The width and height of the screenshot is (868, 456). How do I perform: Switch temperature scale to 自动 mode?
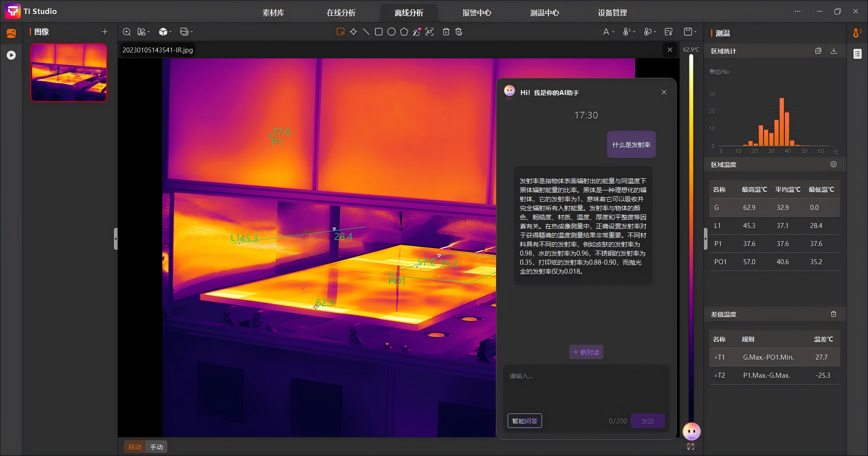click(135, 447)
